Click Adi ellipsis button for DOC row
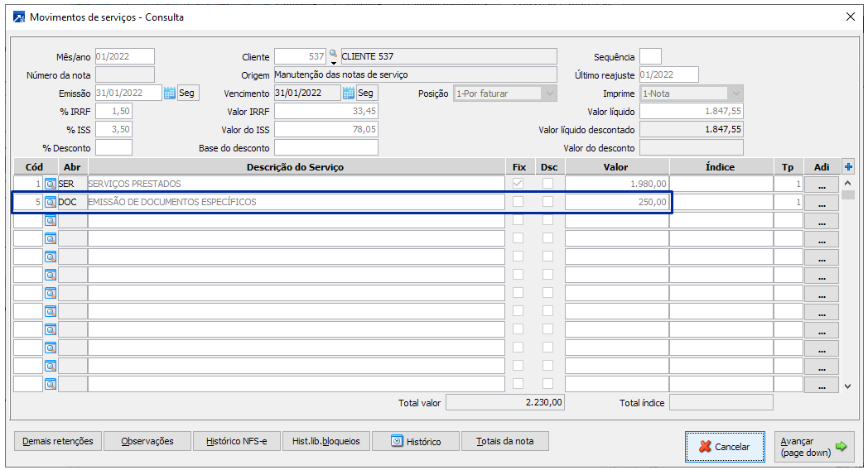The width and height of the screenshot is (868, 470). pos(822,203)
